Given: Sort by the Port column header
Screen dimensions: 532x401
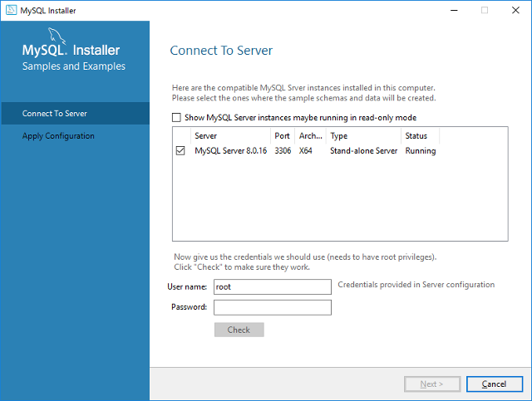Looking at the screenshot, I should 283,135.
